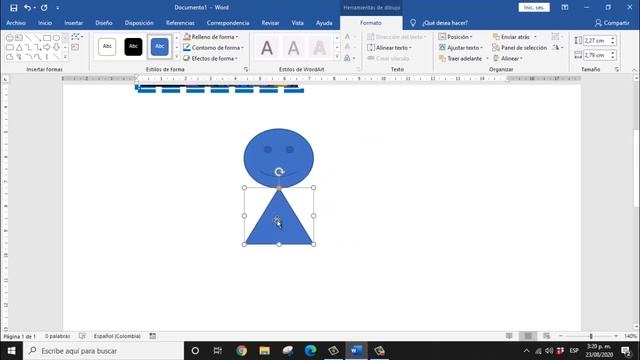
Task: Expand the shapes gallery list
Action: pyautogui.click(x=65, y=57)
